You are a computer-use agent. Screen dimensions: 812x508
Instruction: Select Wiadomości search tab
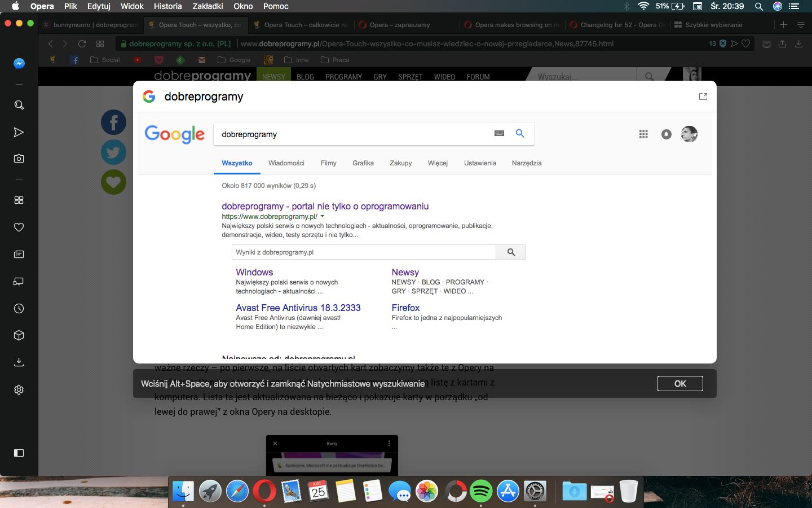pyautogui.click(x=286, y=163)
